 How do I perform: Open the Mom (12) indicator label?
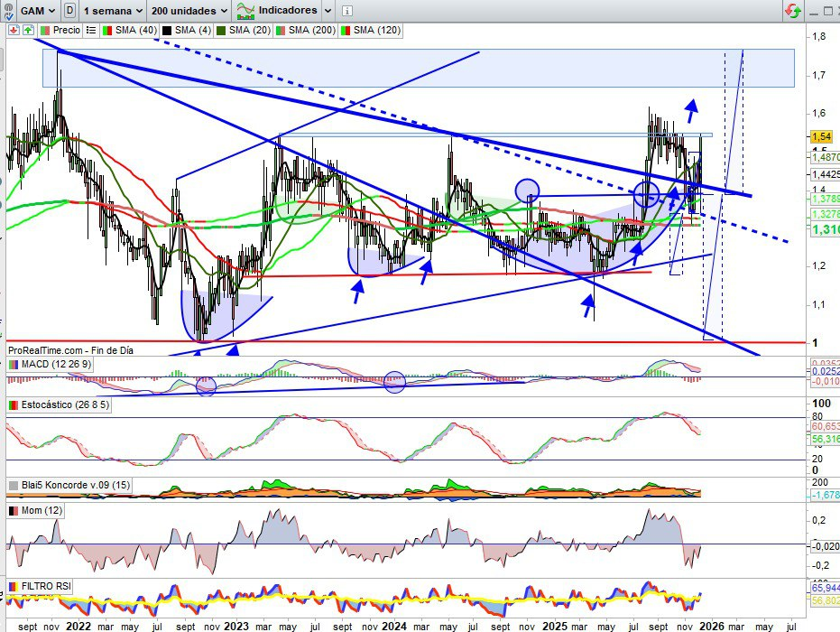tap(42, 510)
